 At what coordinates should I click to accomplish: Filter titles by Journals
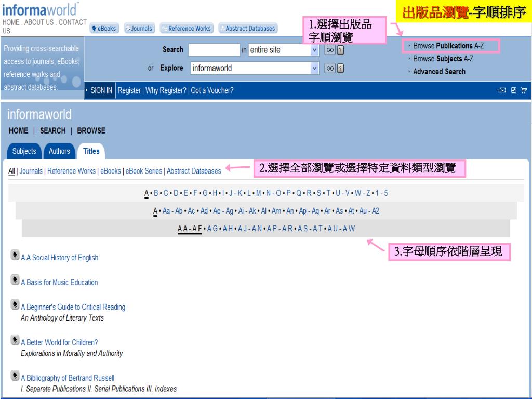point(31,171)
